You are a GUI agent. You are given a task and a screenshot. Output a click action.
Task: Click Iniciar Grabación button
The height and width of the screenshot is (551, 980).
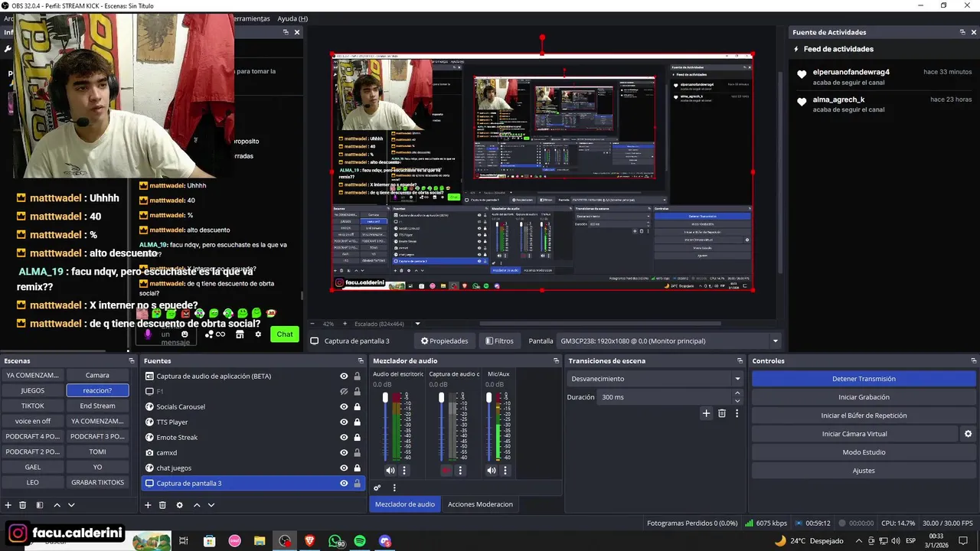pyautogui.click(x=864, y=397)
